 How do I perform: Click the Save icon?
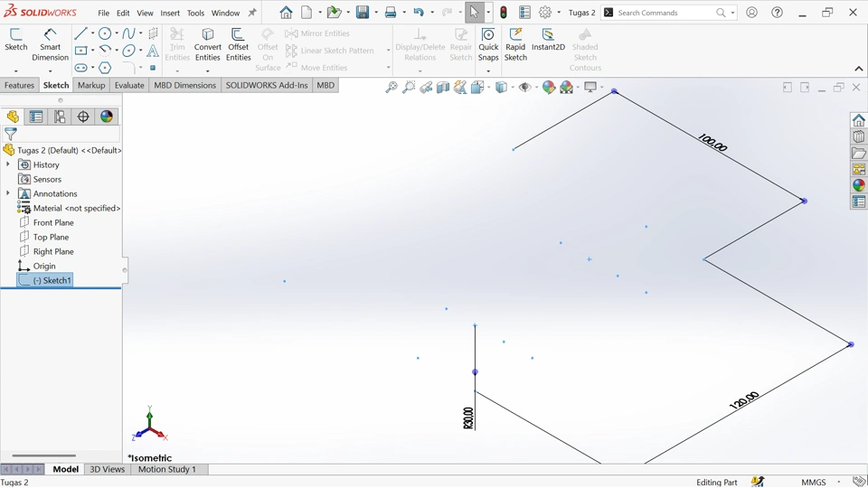click(363, 12)
